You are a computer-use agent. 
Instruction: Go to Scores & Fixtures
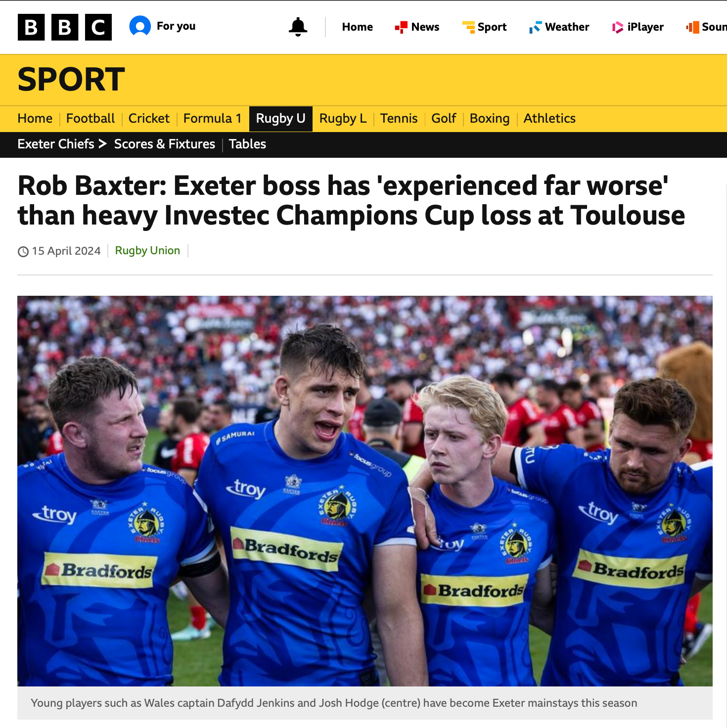click(165, 144)
